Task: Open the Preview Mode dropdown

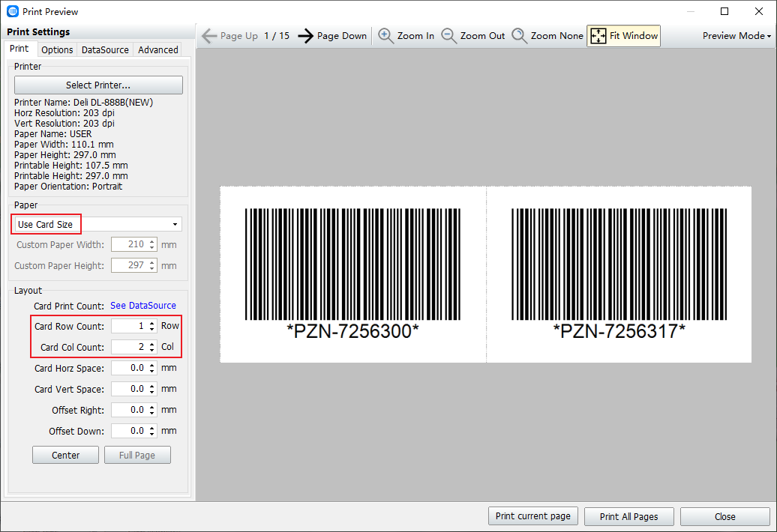Action: 736,36
